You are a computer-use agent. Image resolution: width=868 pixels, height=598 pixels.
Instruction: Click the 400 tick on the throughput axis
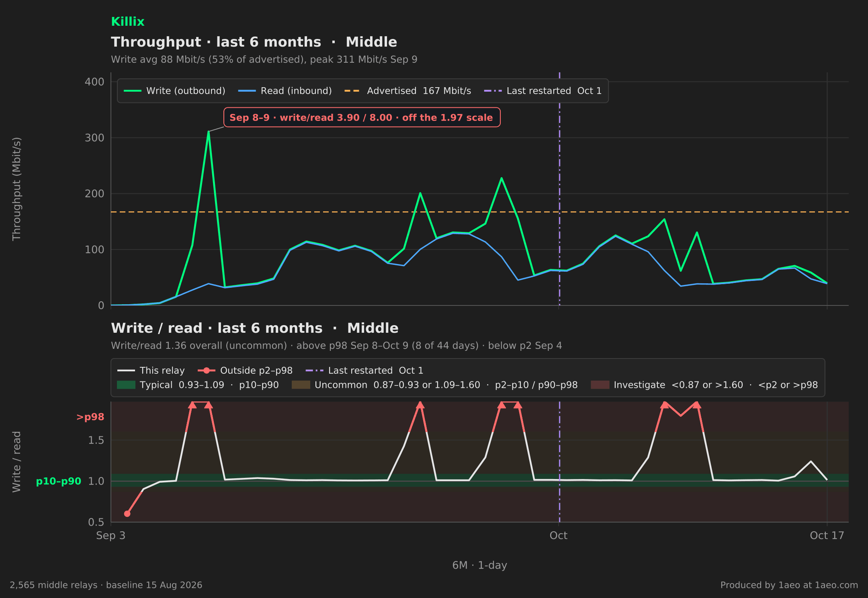[x=94, y=82]
